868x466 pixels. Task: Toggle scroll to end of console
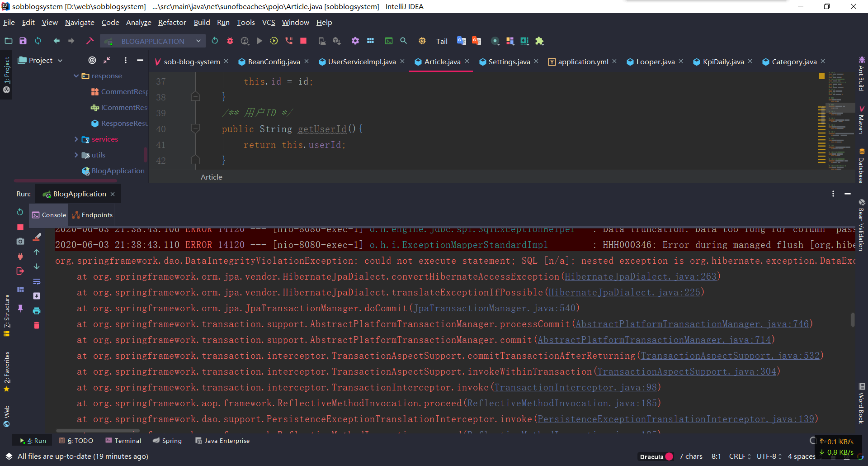[37, 296]
